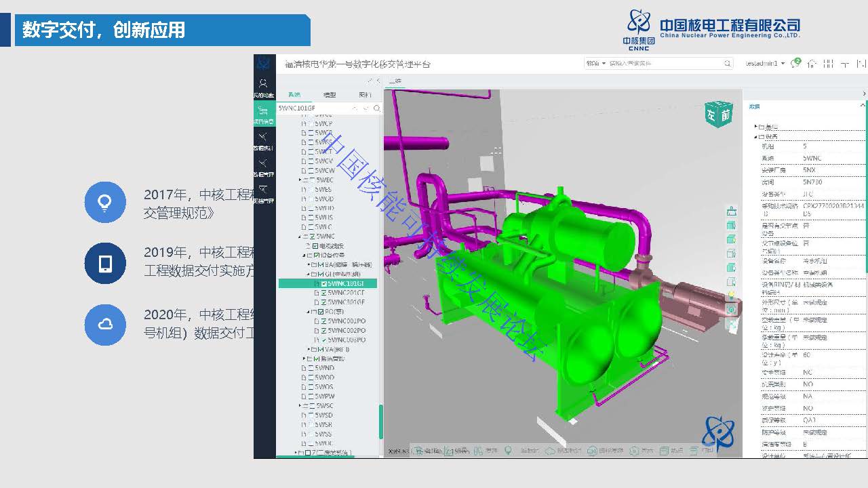The image size is (868, 488).
Task: Switch to the second tab in tree panel
Action: [x=330, y=95]
